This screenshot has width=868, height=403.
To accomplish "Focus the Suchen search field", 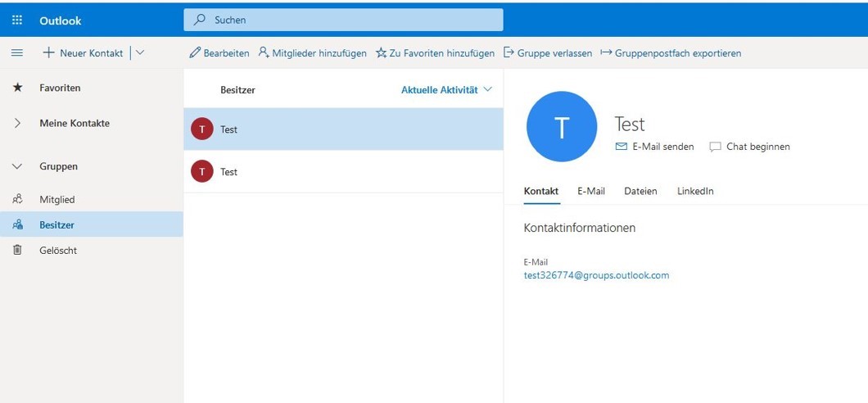I will point(343,20).
